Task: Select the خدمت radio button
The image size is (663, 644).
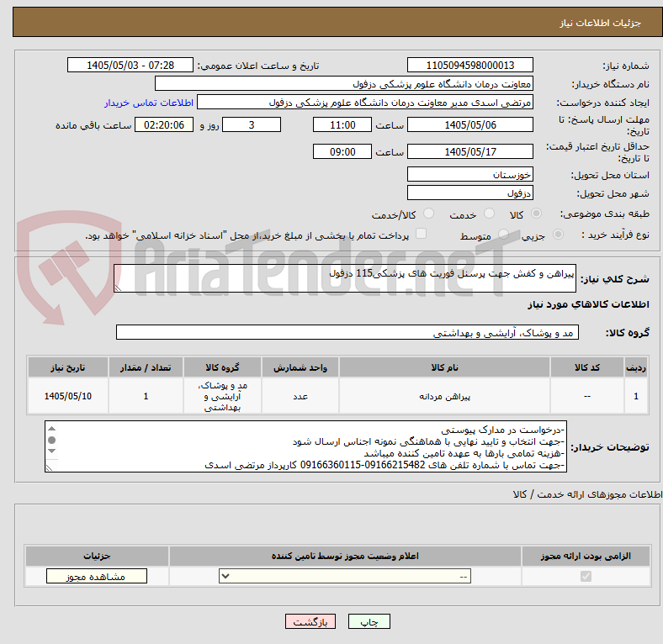Action: tap(489, 214)
